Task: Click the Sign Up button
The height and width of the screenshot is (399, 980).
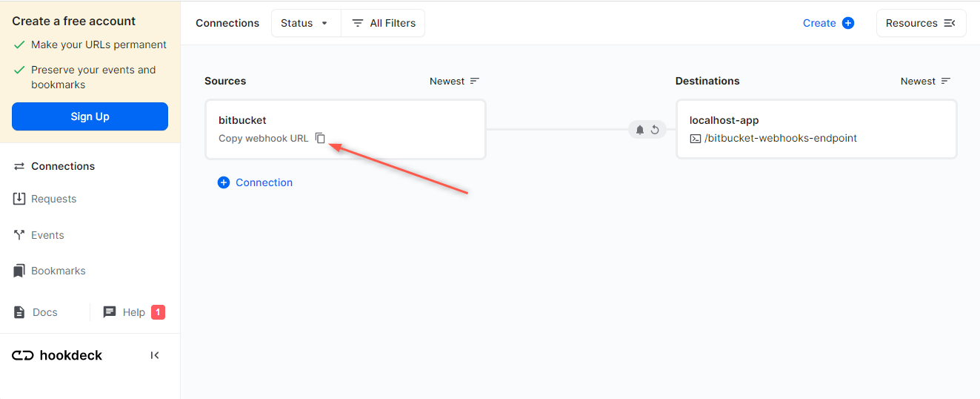Action: click(90, 116)
